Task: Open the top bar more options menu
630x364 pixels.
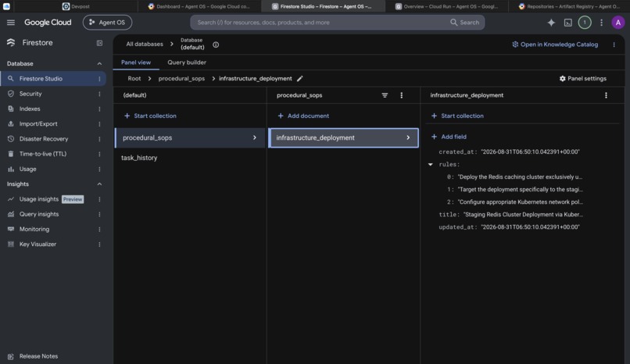Action: pos(602,23)
